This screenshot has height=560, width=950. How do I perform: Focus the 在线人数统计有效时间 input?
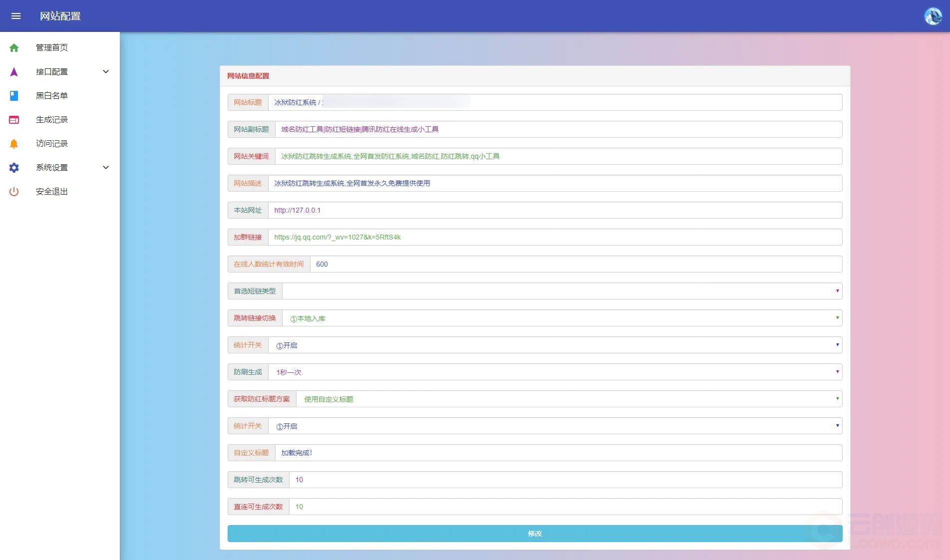tap(576, 264)
